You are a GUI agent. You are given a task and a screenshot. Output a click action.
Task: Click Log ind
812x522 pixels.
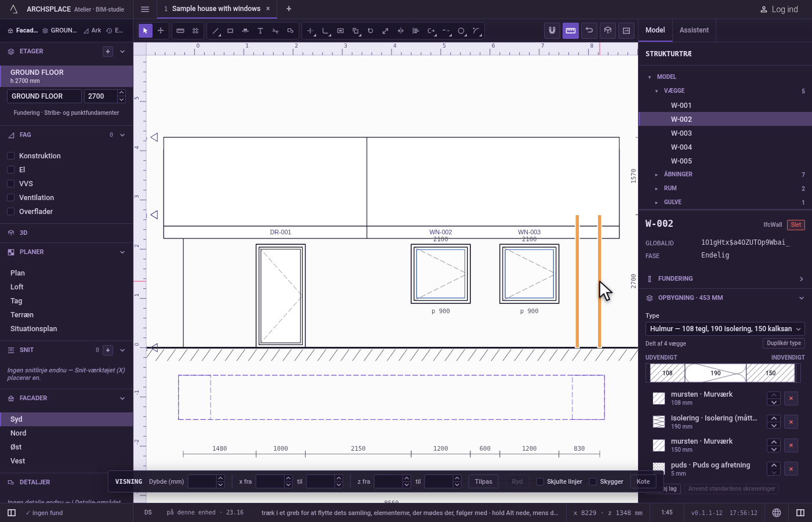[779, 9]
